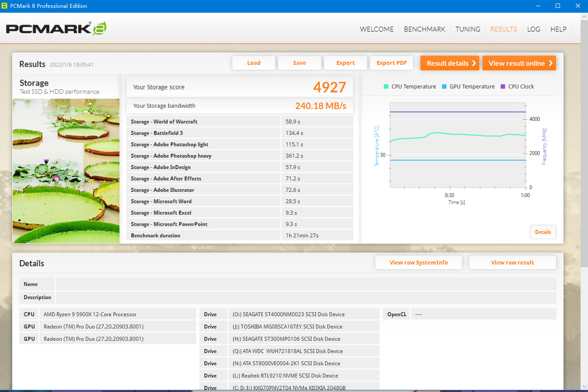Click the Storage lily pad thumbnail

click(x=66, y=171)
